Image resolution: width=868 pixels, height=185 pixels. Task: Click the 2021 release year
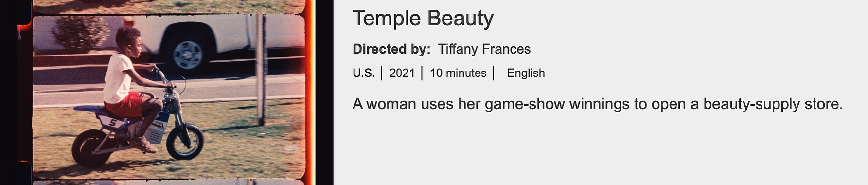point(402,73)
